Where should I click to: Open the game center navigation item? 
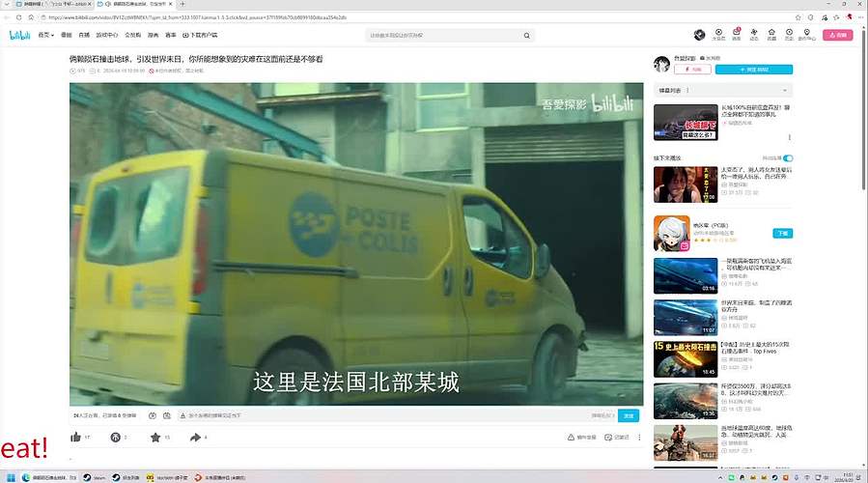point(107,35)
